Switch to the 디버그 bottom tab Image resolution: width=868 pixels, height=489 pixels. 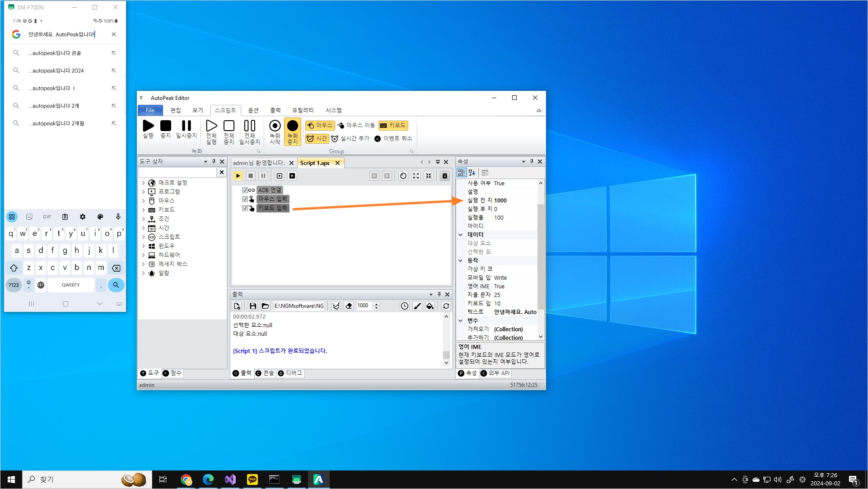click(x=290, y=373)
